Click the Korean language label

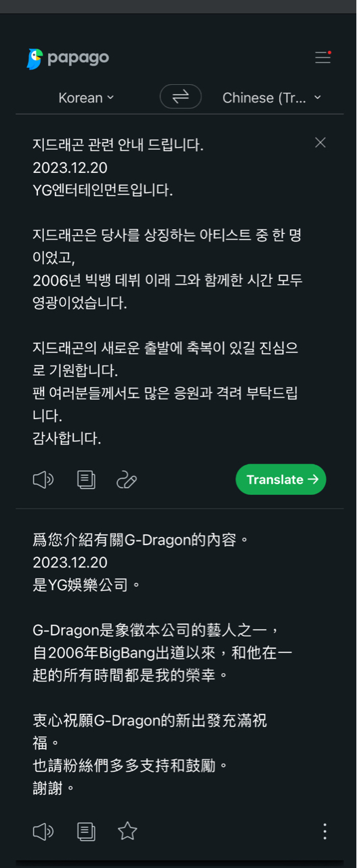pos(81,98)
